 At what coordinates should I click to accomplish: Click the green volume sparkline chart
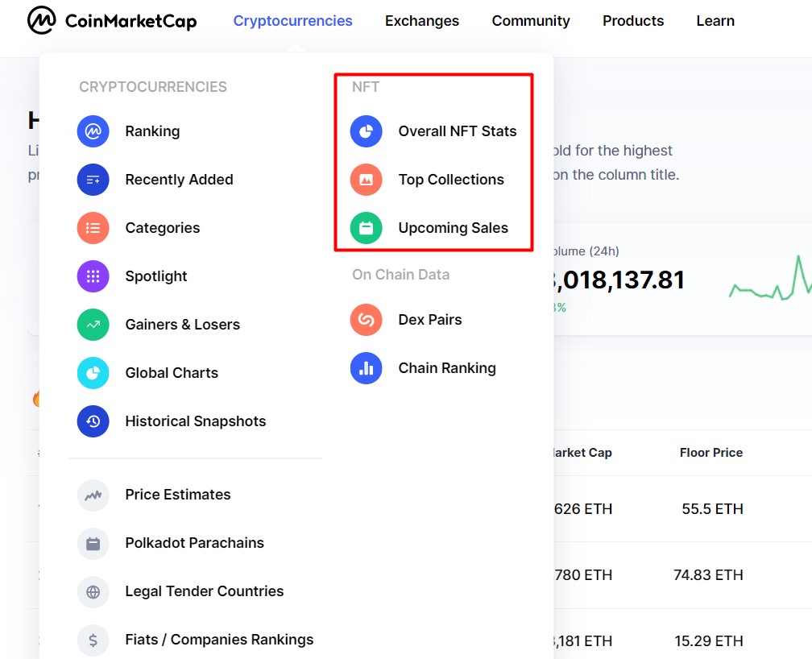click(x=770, y=277)
